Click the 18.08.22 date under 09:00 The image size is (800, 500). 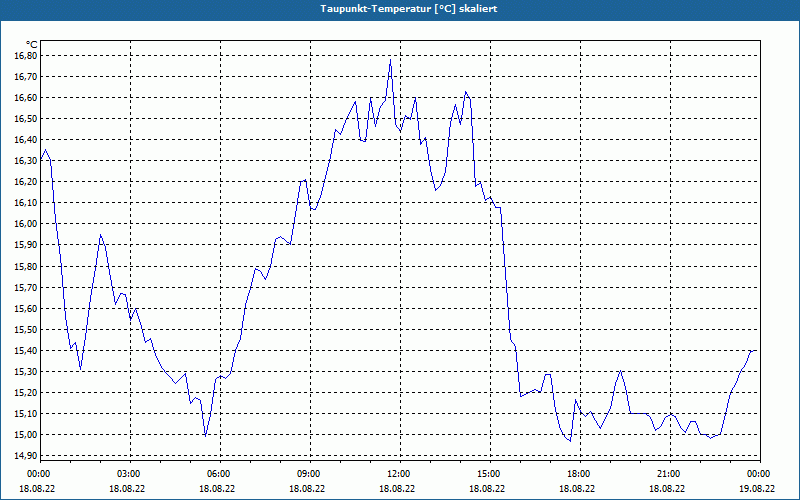tap(307, 488)
